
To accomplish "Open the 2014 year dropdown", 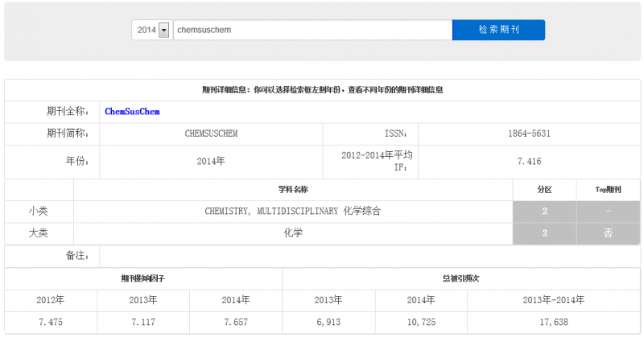I will point(152,30).
